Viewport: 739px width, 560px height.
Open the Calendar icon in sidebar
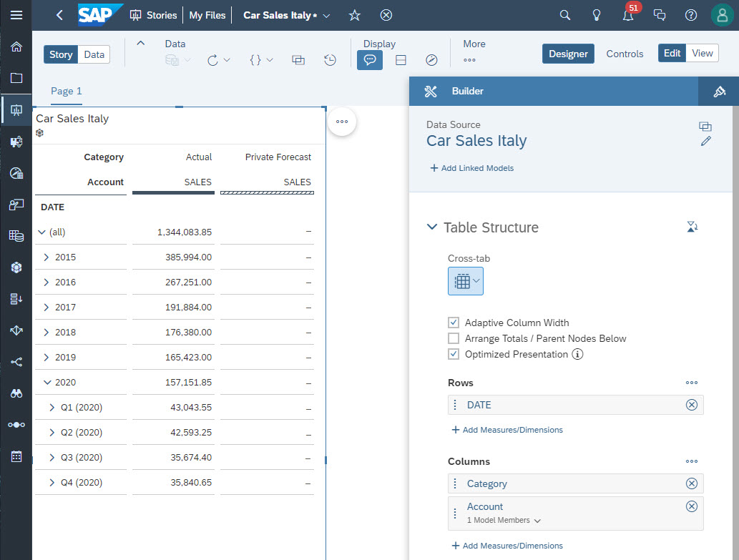coord(16,456)
